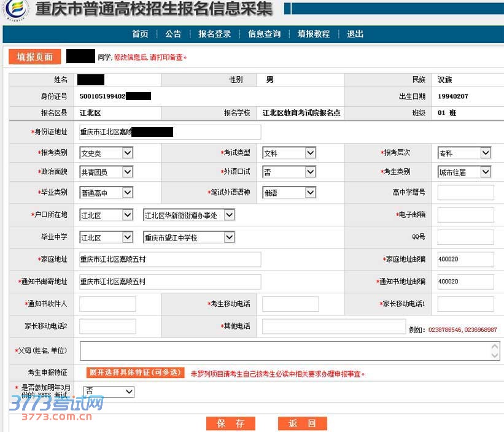Click 退出 to log out

(355, 34)
